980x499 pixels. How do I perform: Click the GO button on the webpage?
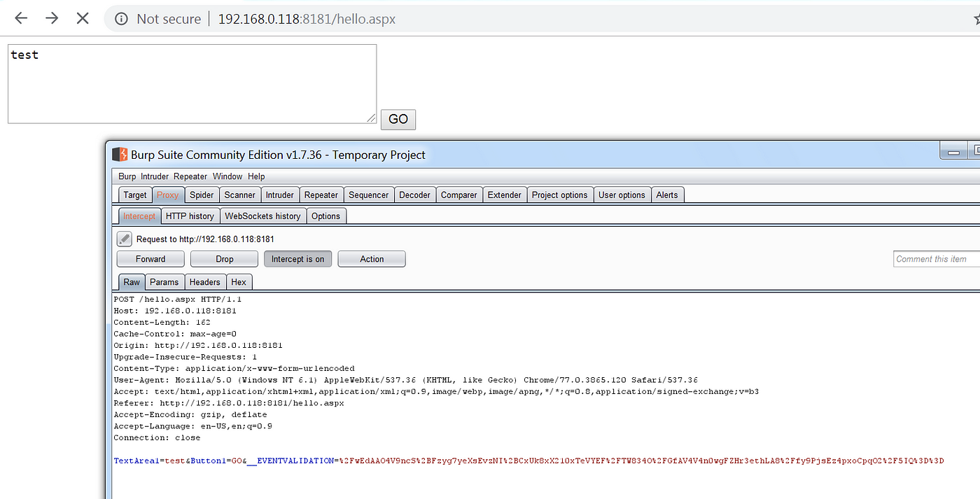click(398, 120)
